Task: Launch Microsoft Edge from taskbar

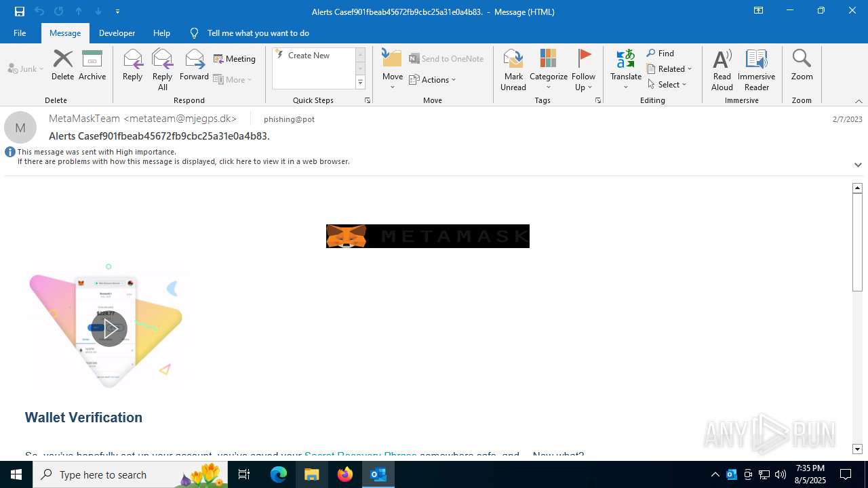Action: (x=279, y=474)
